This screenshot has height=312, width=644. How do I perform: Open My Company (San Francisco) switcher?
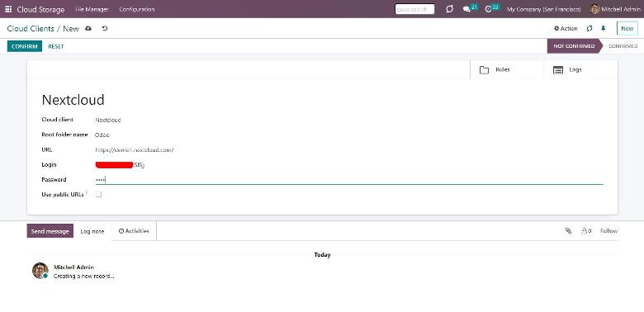point(544,9)
